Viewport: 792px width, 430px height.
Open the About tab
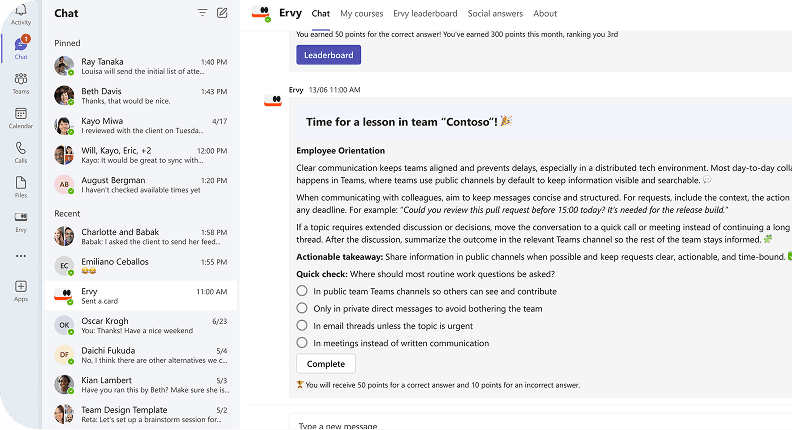pyautogui.click(x=545, y=14)
